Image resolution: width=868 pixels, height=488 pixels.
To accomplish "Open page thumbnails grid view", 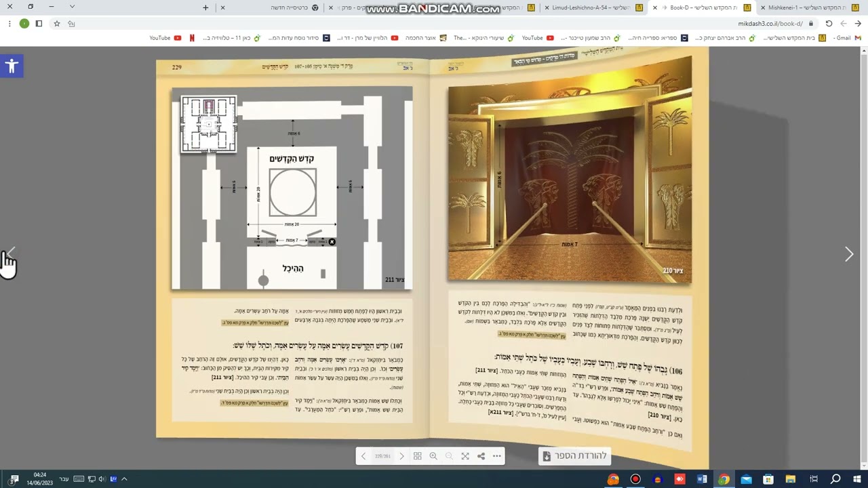I will point(418,456).
